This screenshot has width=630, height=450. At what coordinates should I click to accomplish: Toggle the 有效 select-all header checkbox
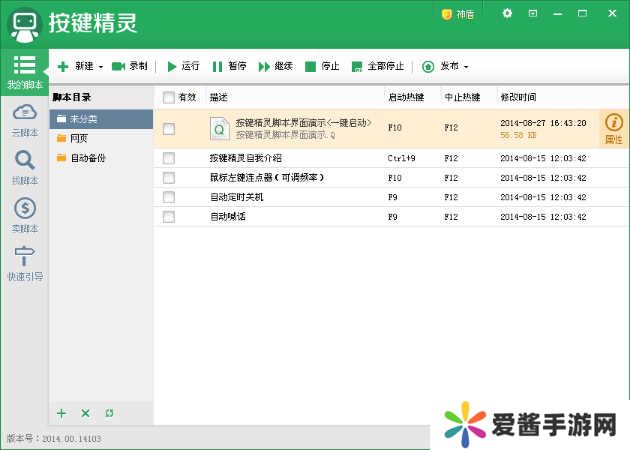168,97
